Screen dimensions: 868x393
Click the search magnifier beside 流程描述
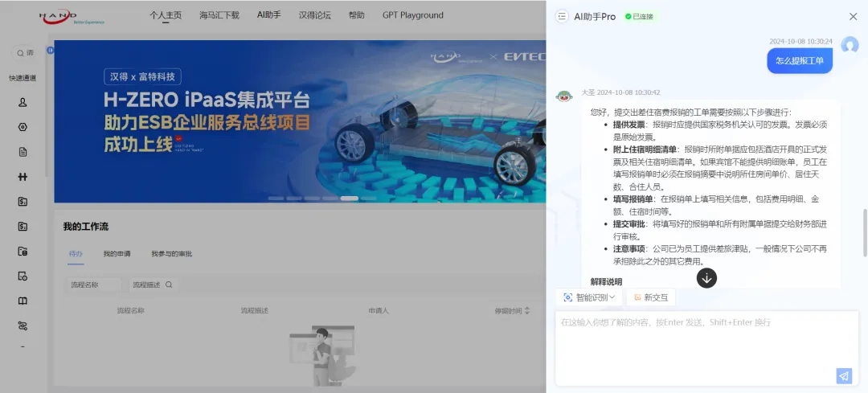tap(169, 285)
